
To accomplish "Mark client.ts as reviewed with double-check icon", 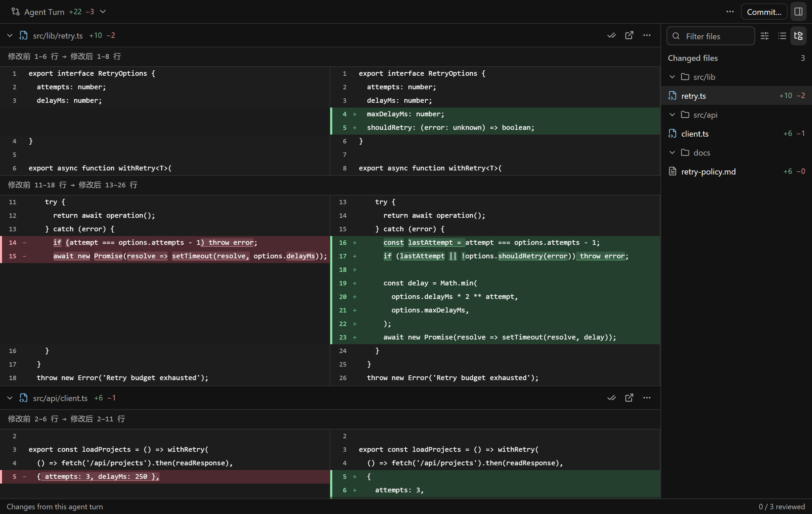I will click(x=611, y=398).
